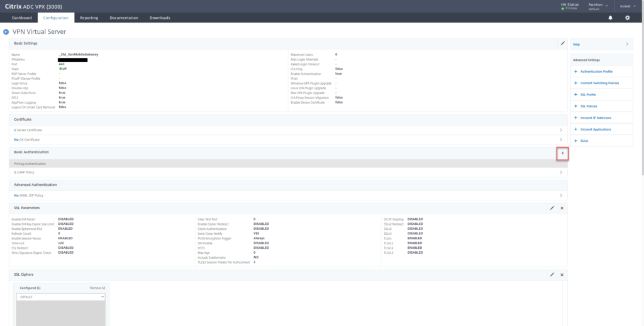Add a Basic Authentication policy with plus icon
This screenshot has height=326, width=644.
click(x=562, y=153)
